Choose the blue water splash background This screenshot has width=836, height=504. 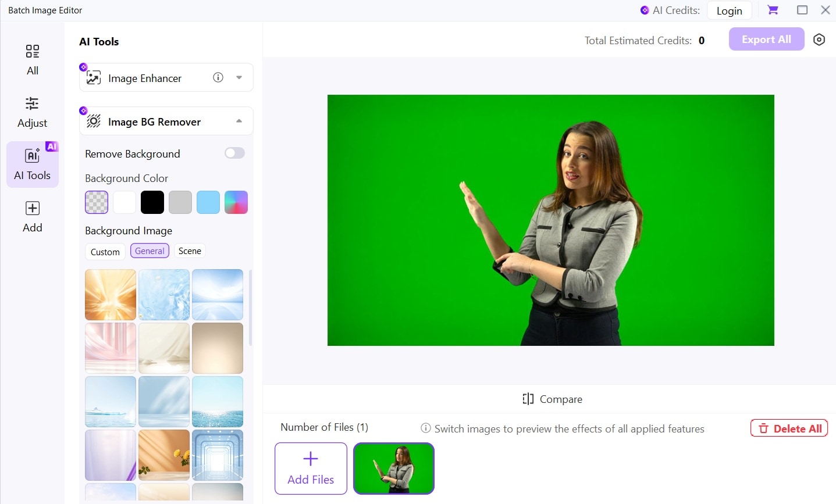coord(164,295)
